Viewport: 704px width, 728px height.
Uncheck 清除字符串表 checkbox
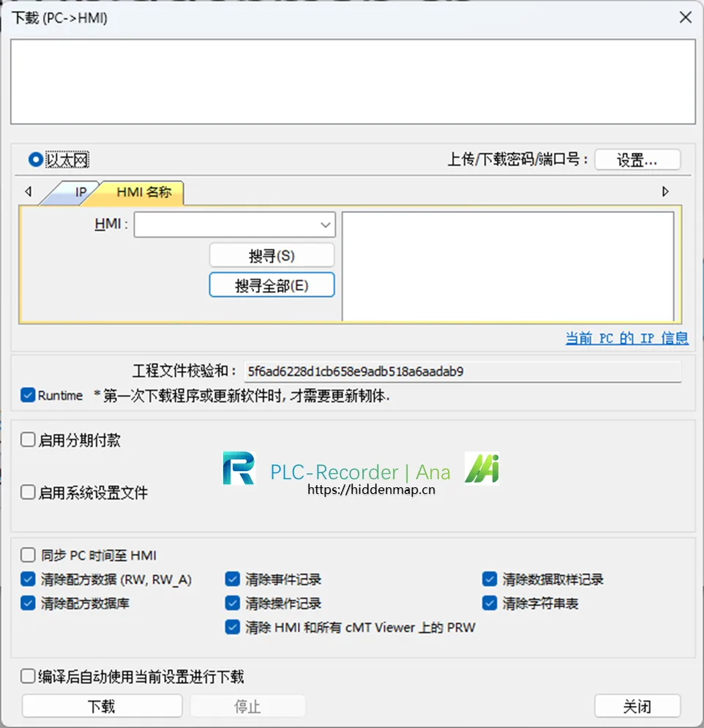(x=490, y=603)
